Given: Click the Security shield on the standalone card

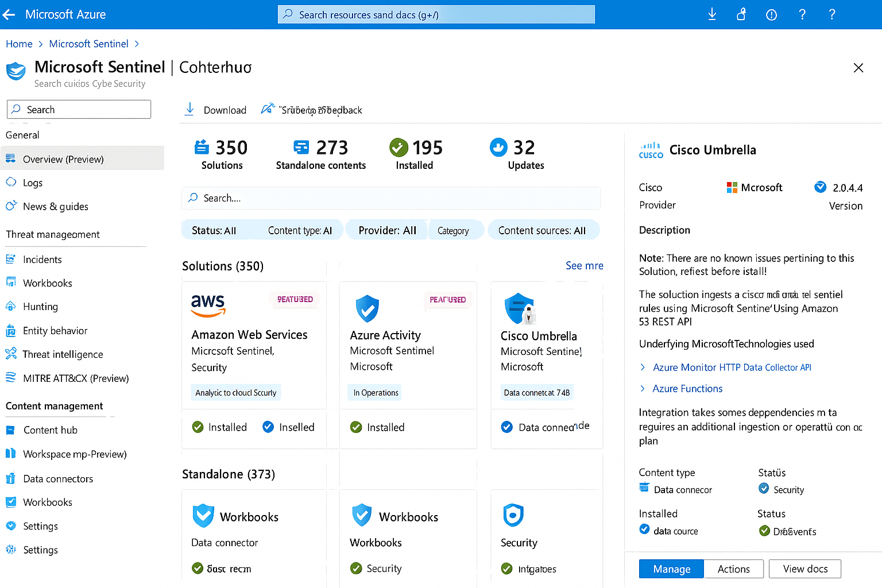Looking at the screenshot, I should 513,515.
